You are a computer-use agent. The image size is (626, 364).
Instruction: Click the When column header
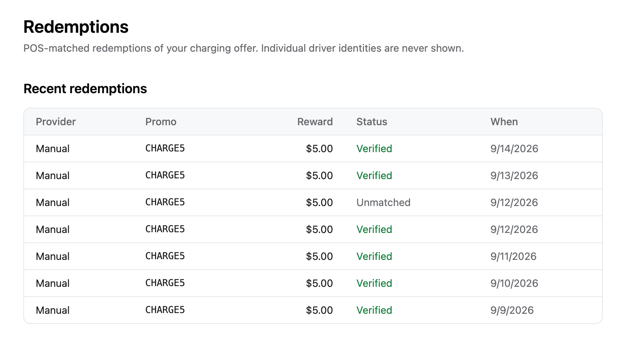pyautogui.click(x=504, y=122)
